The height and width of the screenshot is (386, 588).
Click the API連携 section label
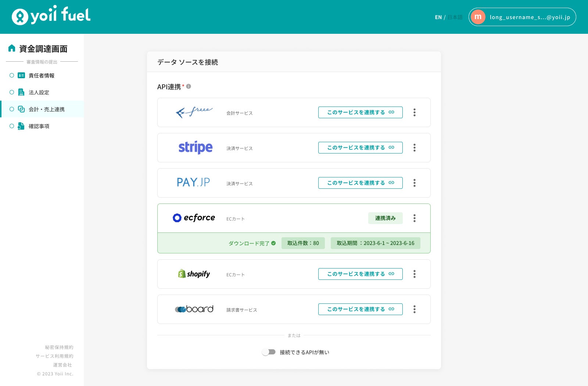coord(169,87)
